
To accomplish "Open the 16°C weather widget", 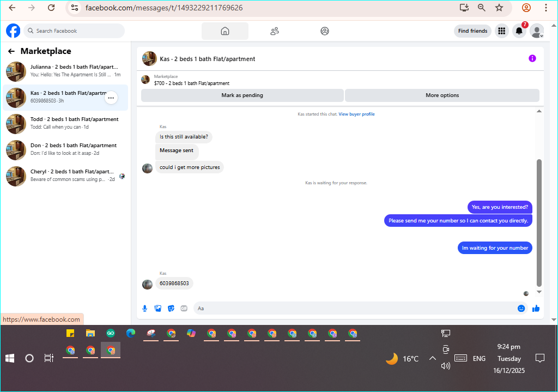I will point(403,359).
